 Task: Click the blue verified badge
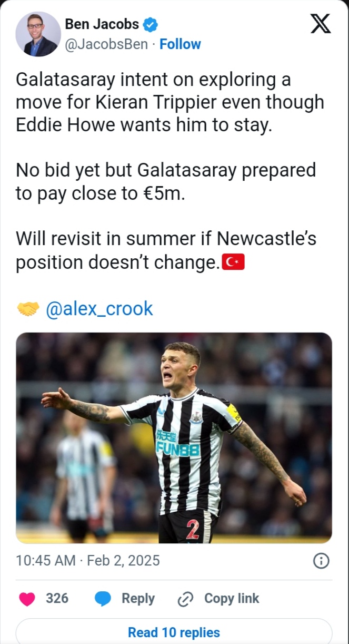151,24
